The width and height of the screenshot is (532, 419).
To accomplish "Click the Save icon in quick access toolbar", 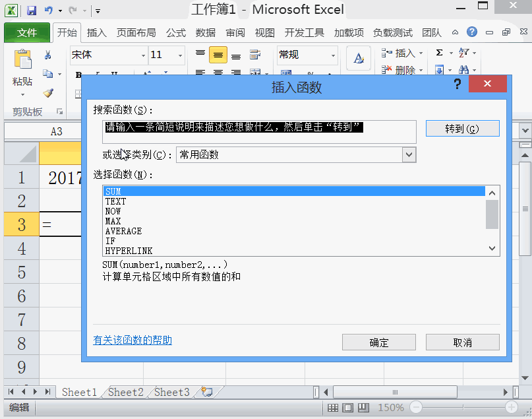I will (31, 11).
